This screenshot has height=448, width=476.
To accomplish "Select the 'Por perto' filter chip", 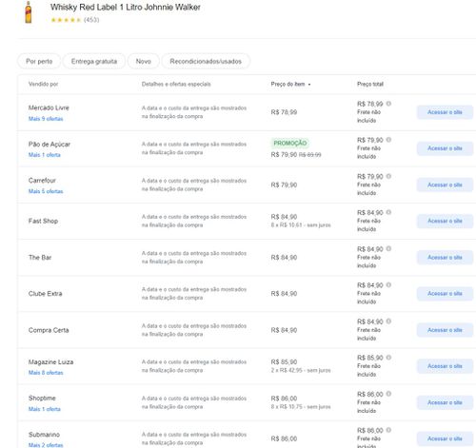I will (39, 61).
